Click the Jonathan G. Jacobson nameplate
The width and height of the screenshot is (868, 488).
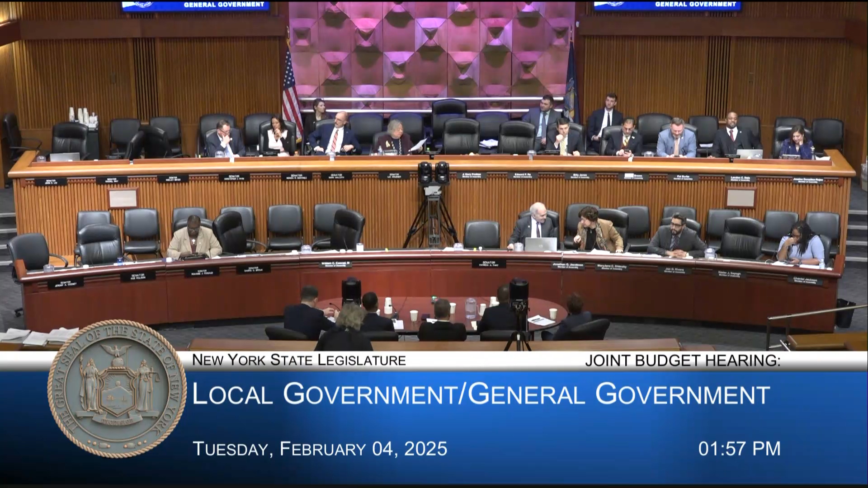(568, 266)
